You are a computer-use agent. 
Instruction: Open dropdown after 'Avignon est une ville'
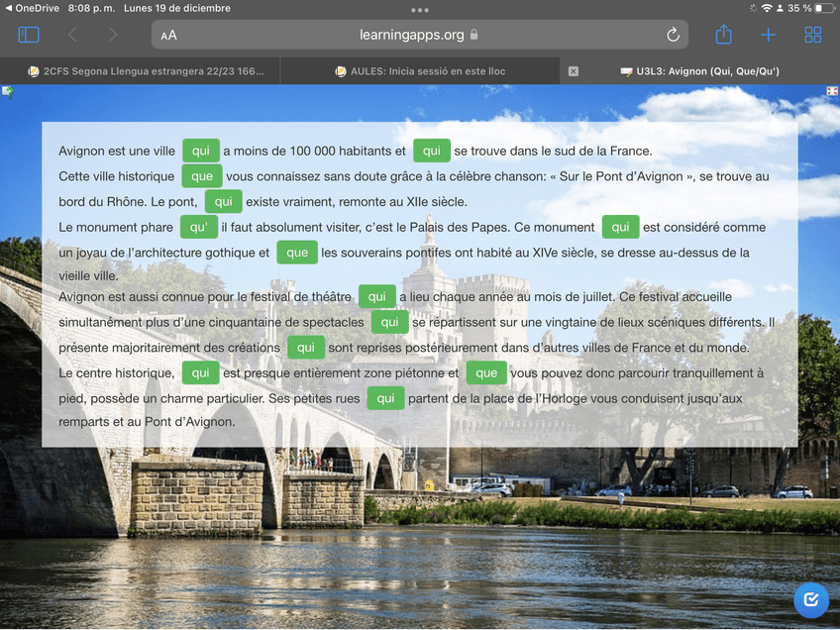point(201,151)
